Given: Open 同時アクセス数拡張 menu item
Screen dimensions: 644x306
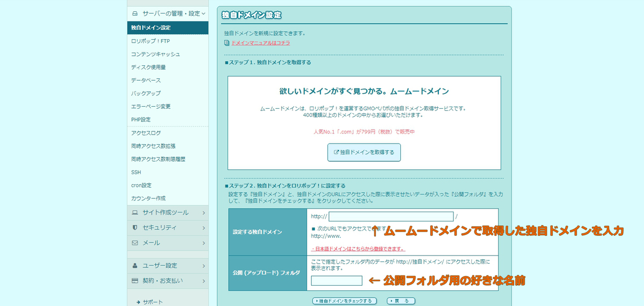Looking at the screenshot, I should pyautogui.click(x=167, y=146).
